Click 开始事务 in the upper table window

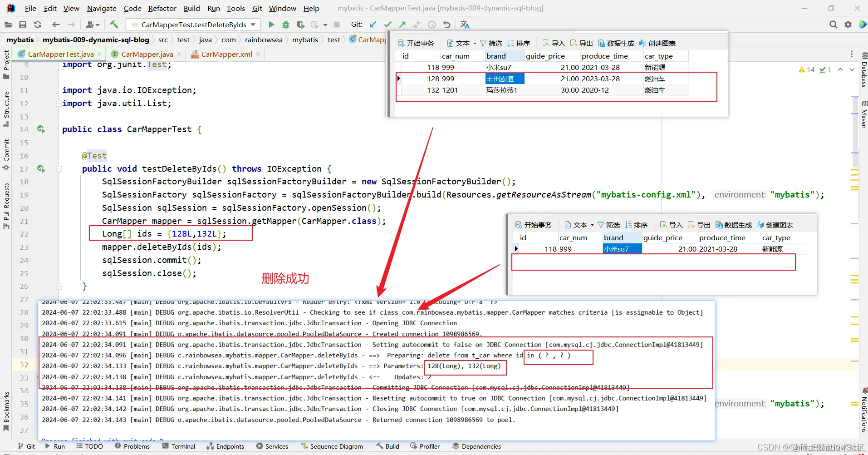point(416,43)
